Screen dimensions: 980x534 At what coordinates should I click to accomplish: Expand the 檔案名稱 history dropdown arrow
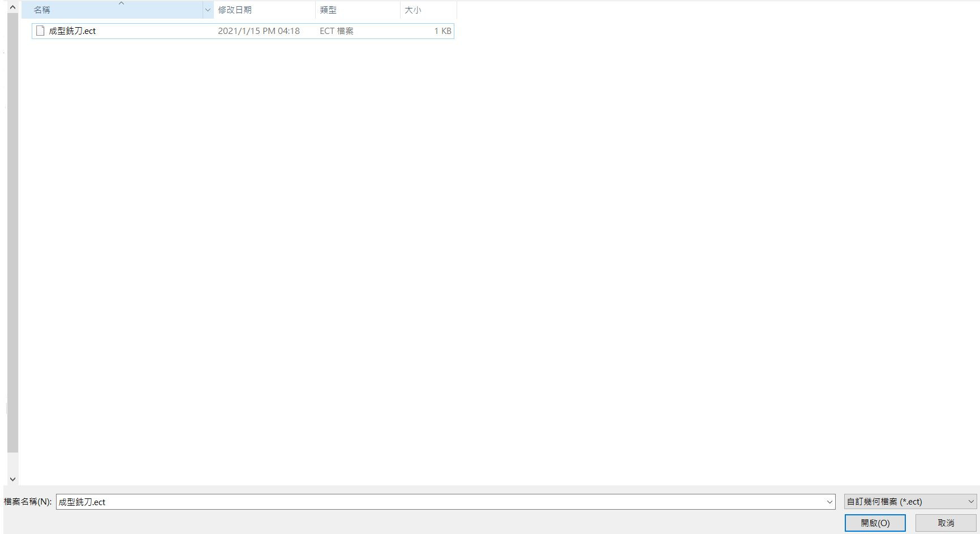829,502
